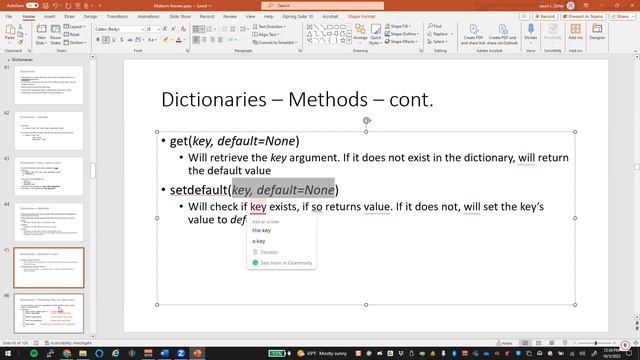Toggle Italic formatting
This screenshot has width=640, height=360.
[106, 40]
